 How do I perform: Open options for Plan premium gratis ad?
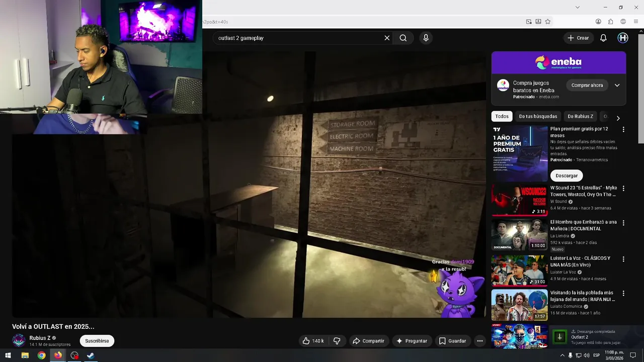pyautogui.click(x=623, y=129)
